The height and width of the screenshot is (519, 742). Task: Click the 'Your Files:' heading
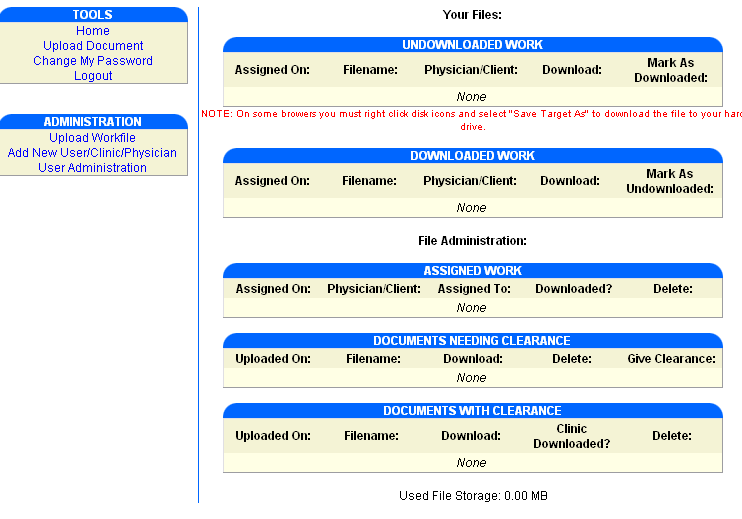click(472, 15)
